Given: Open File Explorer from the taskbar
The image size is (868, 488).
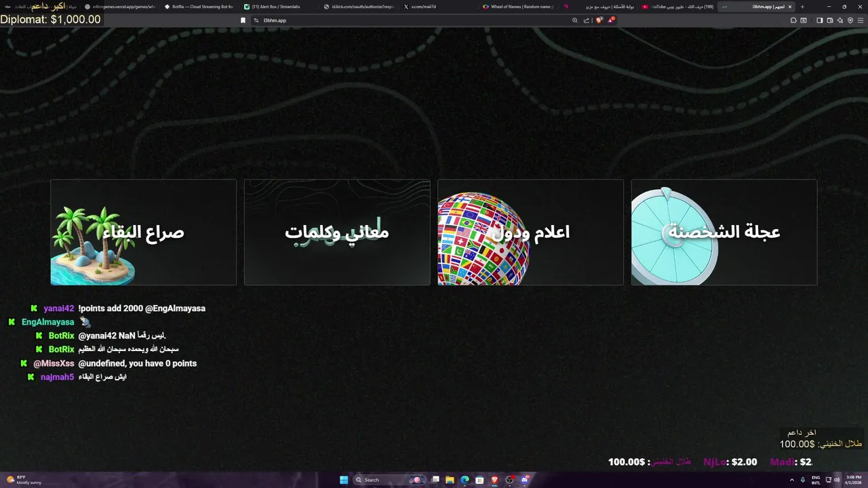Looking at the screenshot, I should click(x=450, y=480).
